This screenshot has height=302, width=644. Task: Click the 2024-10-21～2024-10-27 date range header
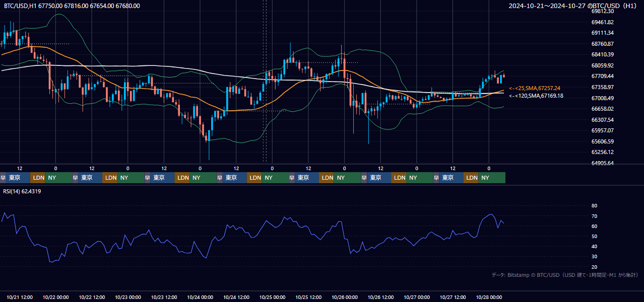(573, 6)
